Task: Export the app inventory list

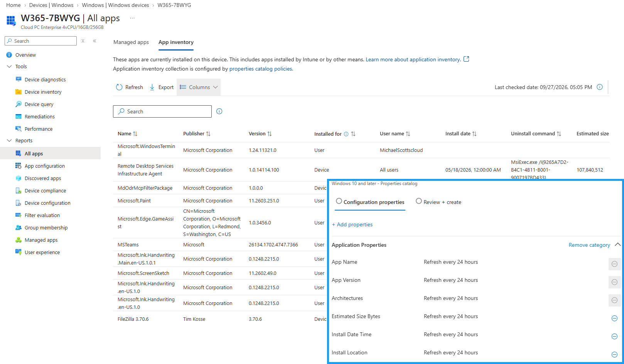Action: coord(162,87)
